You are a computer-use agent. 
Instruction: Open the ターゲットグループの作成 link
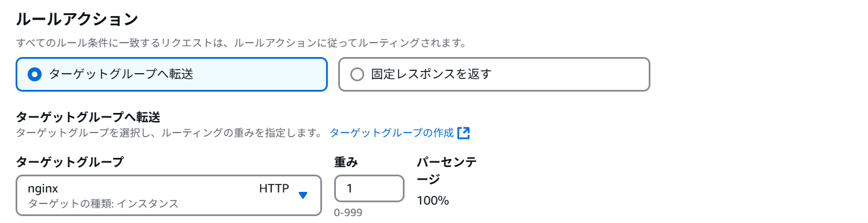[x=392, y=133]
